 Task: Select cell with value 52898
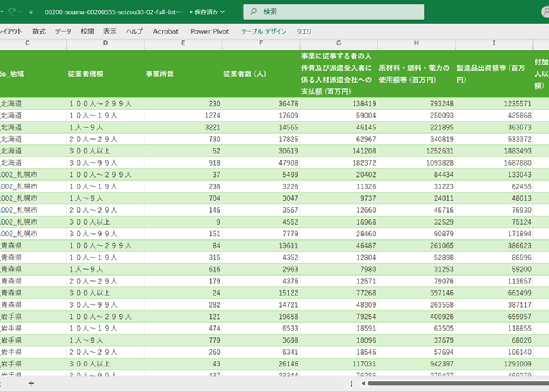tap(417, 258)
